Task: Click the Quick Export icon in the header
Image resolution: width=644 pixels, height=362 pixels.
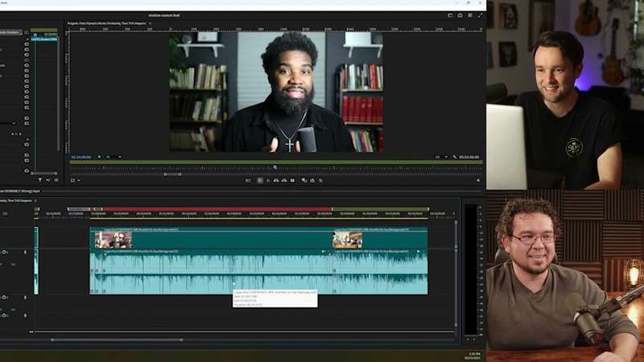Action: click(460, 14)
